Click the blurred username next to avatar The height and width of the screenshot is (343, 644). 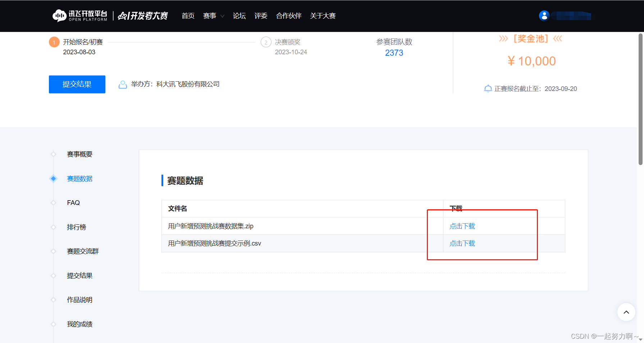571,16
